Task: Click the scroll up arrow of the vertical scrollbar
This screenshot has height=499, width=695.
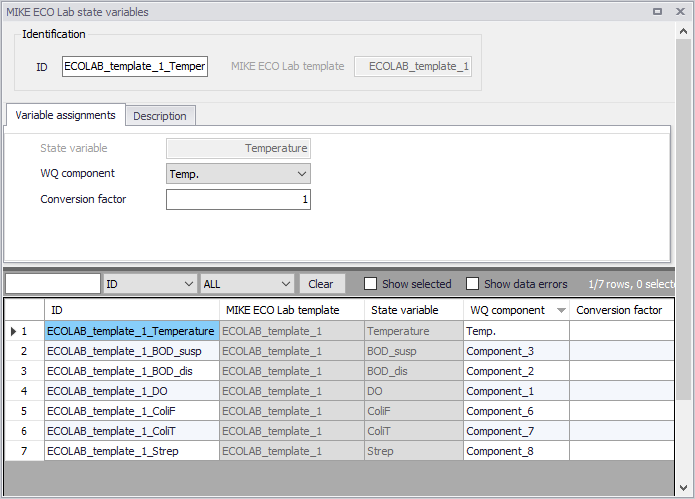Action: pyautogui.click(x=683, y=31)
